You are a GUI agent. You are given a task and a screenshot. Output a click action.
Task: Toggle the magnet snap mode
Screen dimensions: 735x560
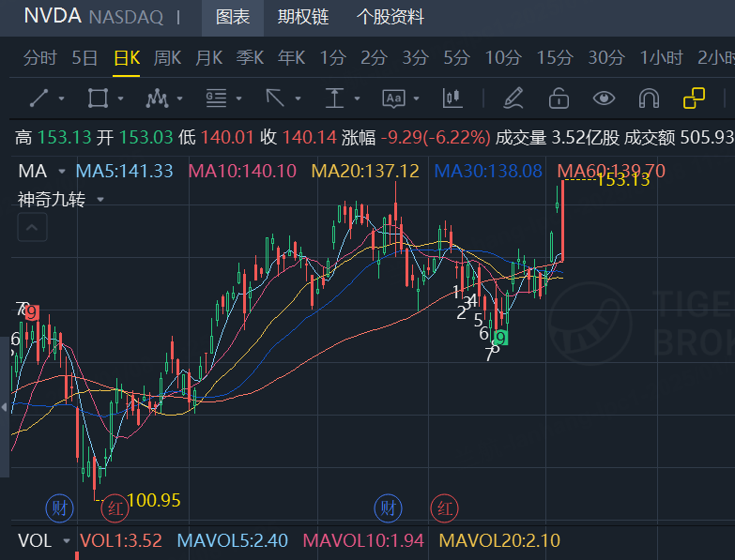(x=649, y=98)
